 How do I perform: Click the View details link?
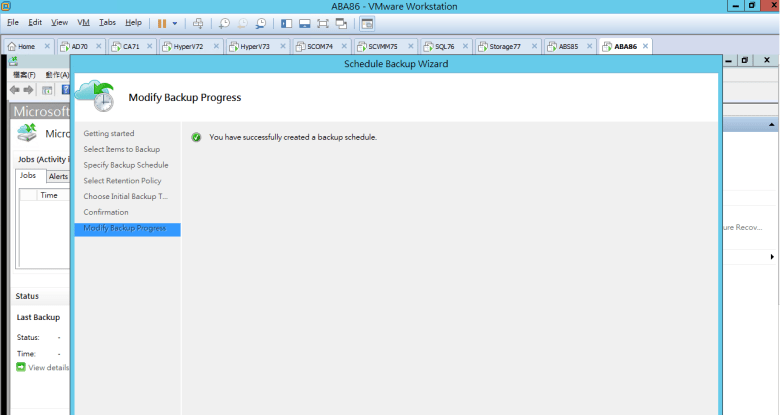[x=48, y=368]
